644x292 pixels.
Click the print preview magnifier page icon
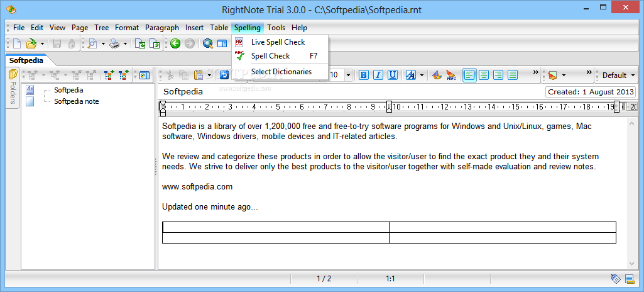pos(92,43)
